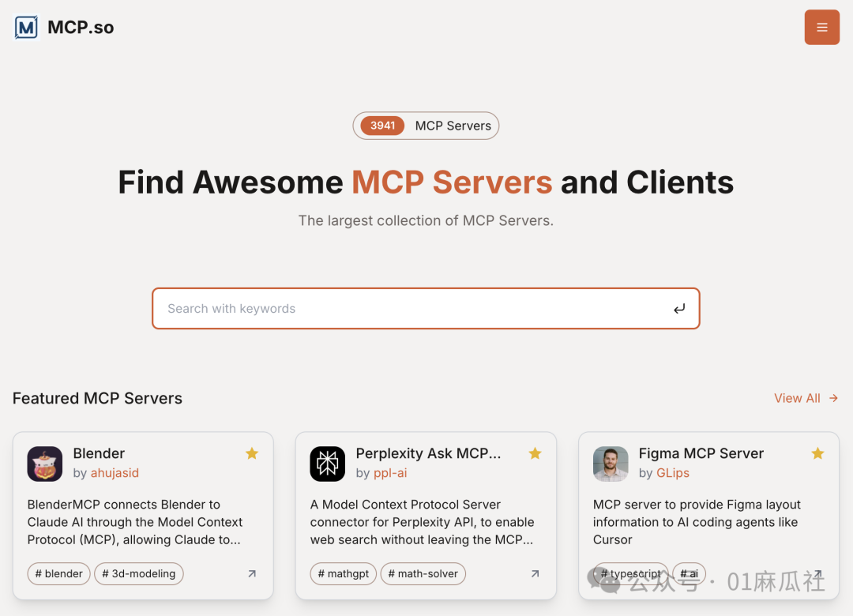Click the Figma MCP Server avatar photo
Viewport: 853px width, 616px height.
[x=611, y=464]
